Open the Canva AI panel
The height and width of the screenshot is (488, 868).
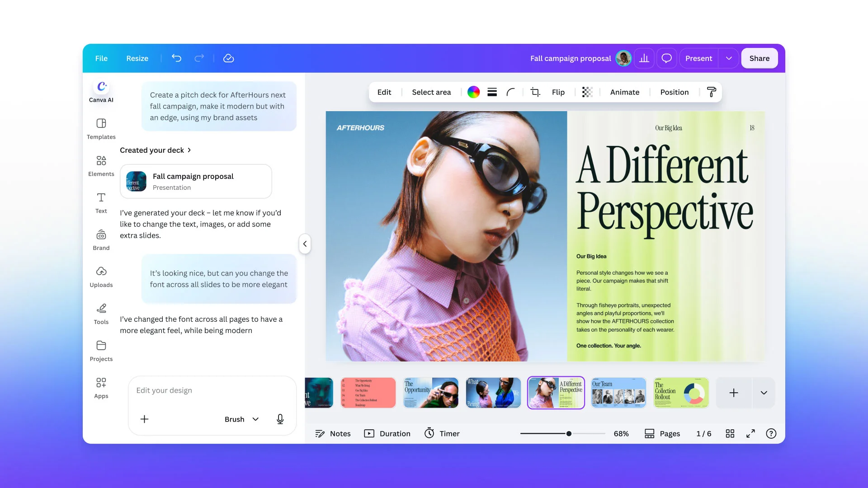101,92
